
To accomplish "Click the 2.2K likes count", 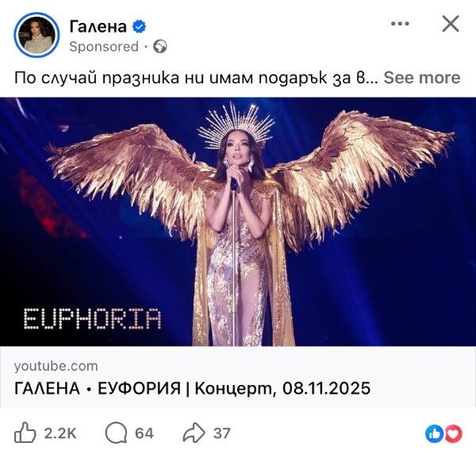I will tap(60, 433).
